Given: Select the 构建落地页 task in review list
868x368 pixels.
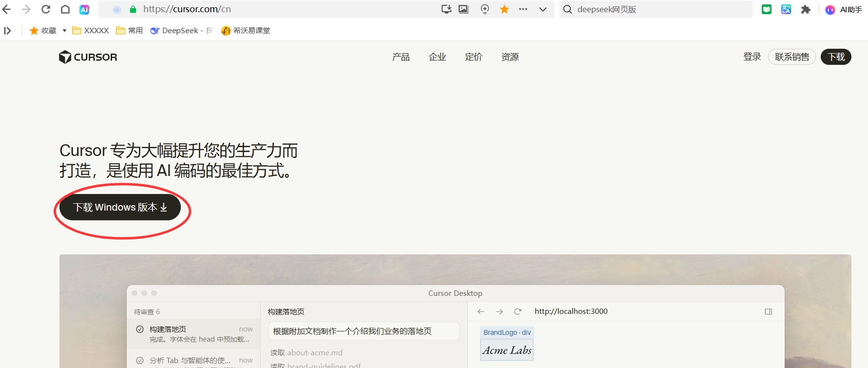Looking at the screenshot, I should [194, 334].
